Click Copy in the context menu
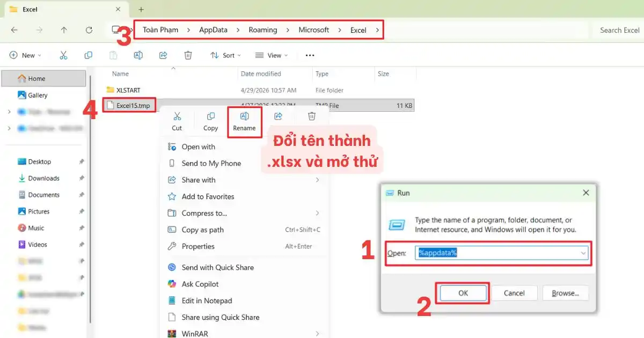This screenshot has width=644, height=338. click(x=211, y=121)
